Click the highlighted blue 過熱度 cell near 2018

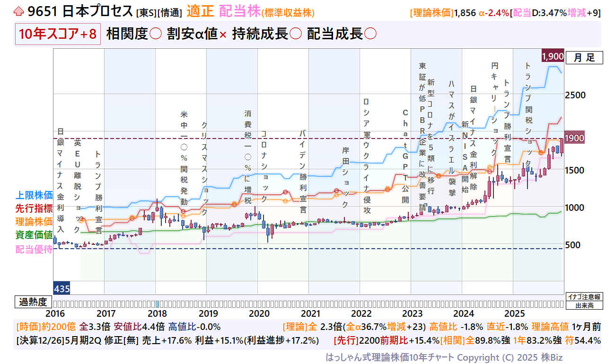[x=158, y=303]
